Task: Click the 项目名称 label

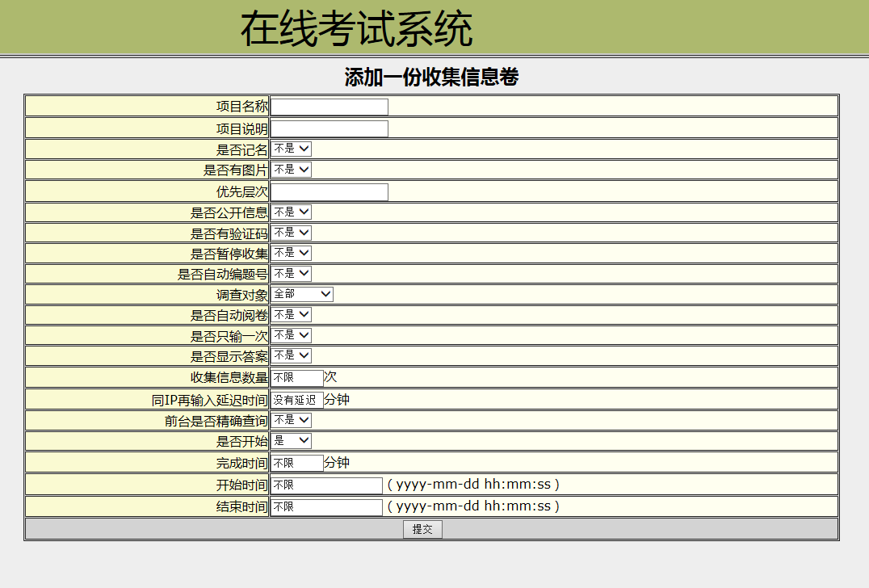Action: coord(242,107)
